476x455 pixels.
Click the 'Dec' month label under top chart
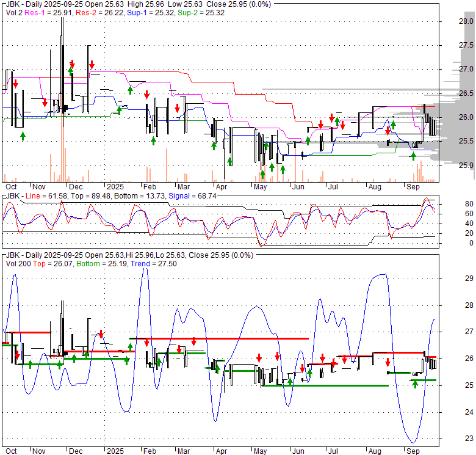click(x=76, y=187)
